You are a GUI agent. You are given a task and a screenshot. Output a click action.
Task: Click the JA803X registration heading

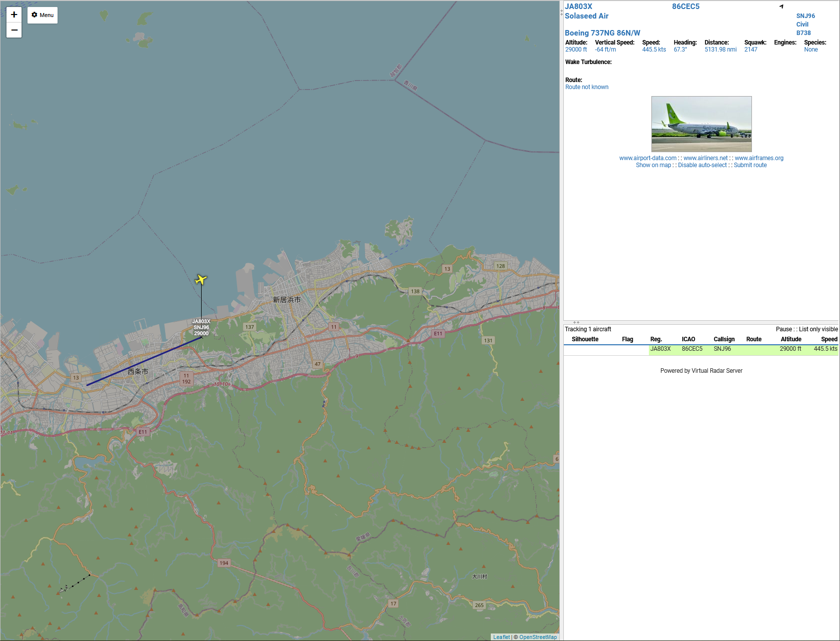coord(578,7)
